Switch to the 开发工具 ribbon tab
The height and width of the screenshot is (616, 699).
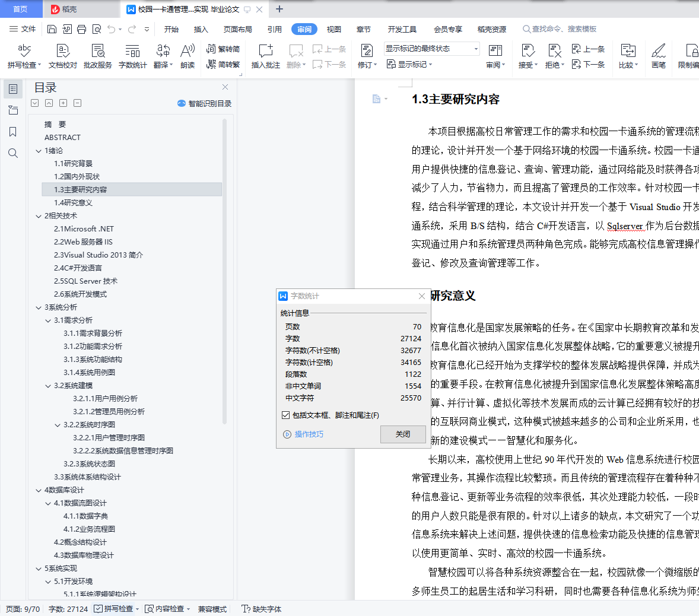pos(402,30)
